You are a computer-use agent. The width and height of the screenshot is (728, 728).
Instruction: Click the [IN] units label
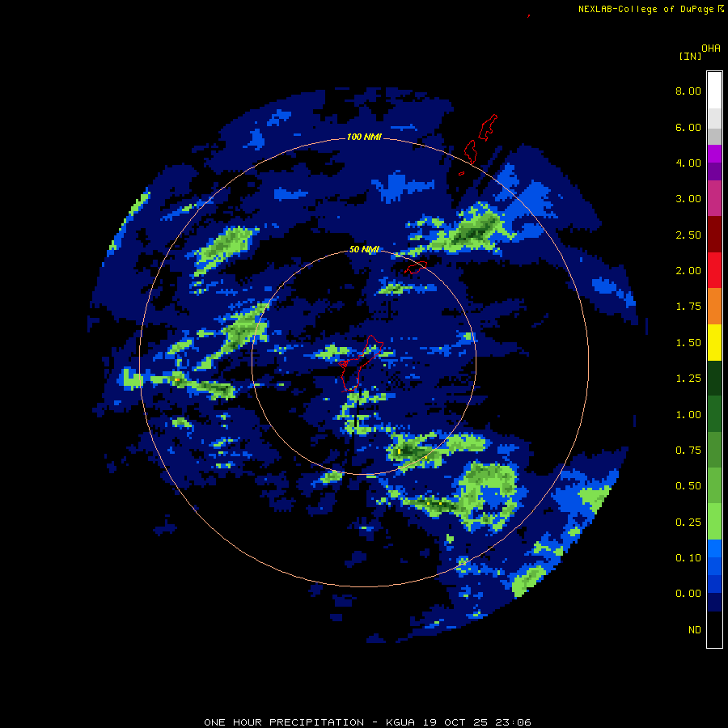pyautogui.click(x=690, y=56)
